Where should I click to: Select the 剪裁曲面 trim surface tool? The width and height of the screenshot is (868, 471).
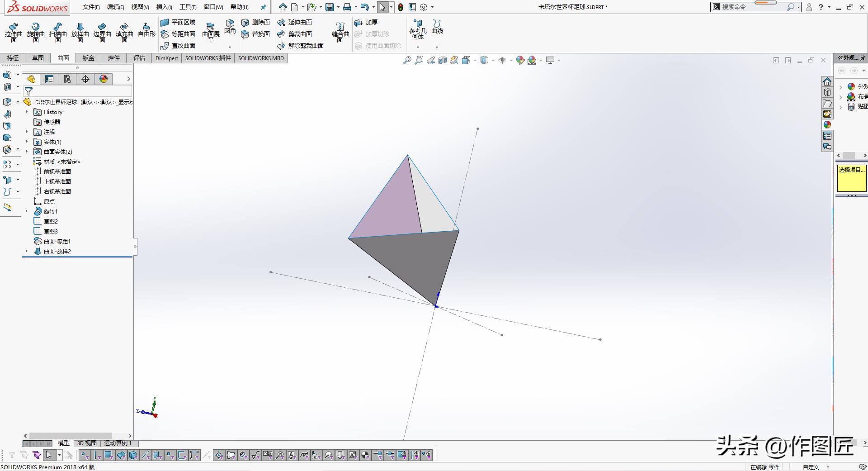pyautogui.click(x=300, y=34)
